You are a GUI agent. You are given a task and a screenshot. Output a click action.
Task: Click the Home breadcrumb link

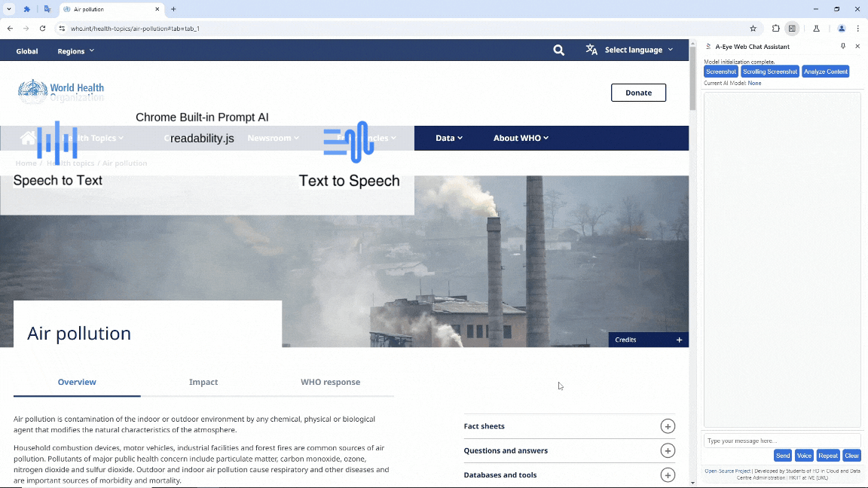[26, 163]
